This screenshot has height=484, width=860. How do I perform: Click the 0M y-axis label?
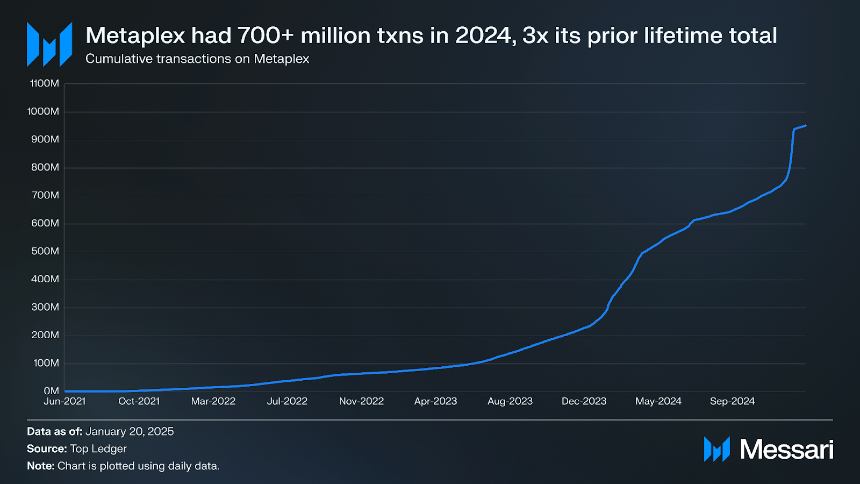[51, 391]
